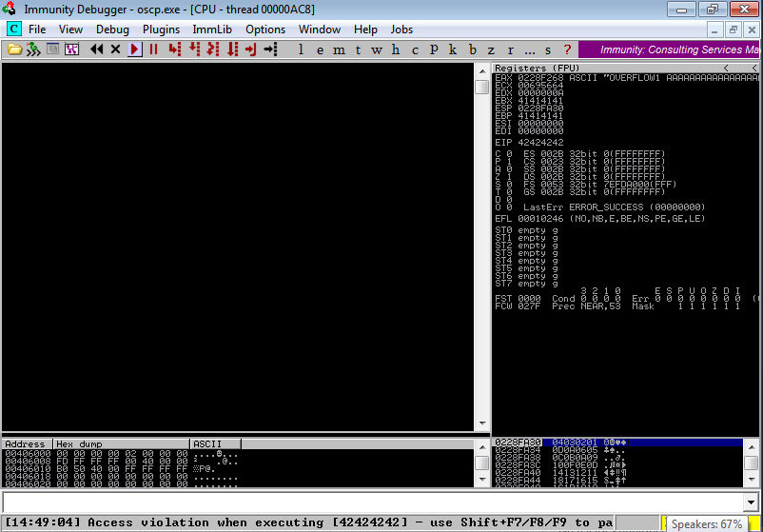Run the program with the play icon
The width and height of the screenshot is (763, 532).
(135, 49)
